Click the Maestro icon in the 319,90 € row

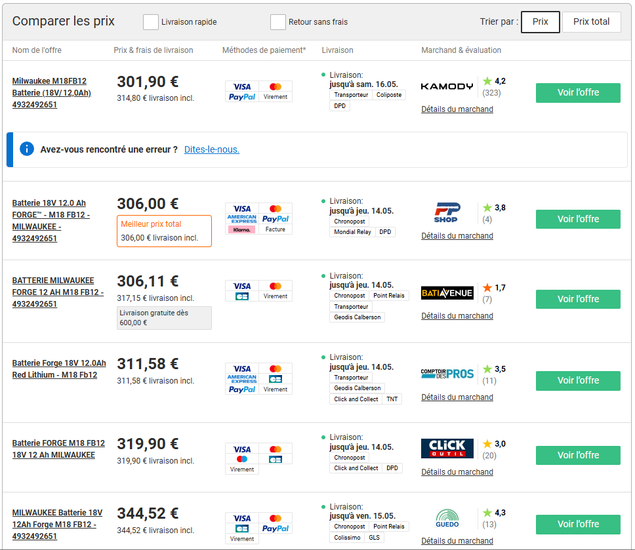click(x=242, y=459)
